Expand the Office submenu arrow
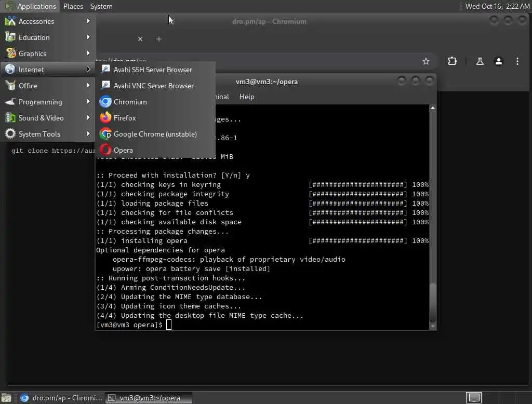 [x=88, y=86]
